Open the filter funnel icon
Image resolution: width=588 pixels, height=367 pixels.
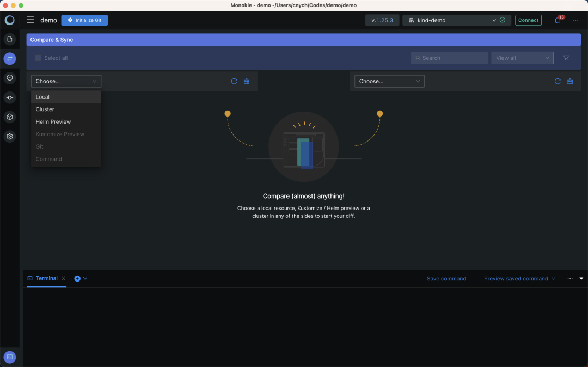pos(566,58)
